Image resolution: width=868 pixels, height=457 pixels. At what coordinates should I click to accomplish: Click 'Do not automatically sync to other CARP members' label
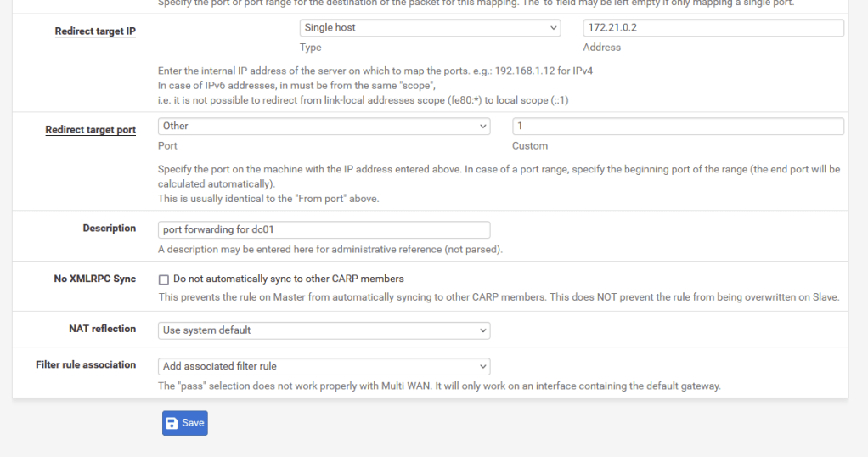pos(288,279)
